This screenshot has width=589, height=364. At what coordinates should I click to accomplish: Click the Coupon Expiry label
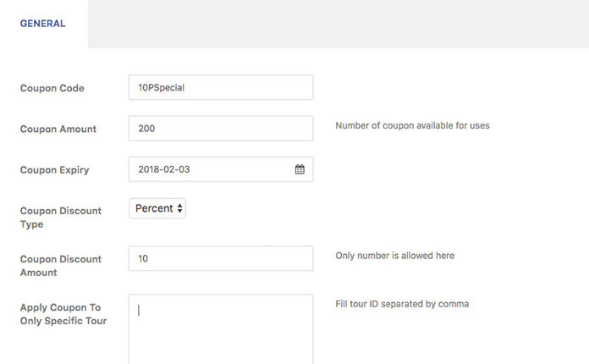coord(55,170)
